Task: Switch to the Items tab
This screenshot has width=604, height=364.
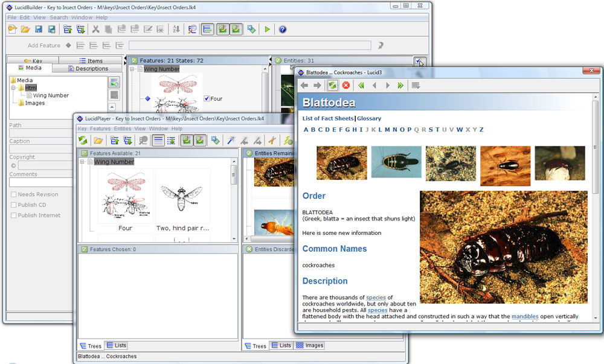Action: tap(91, 61)
